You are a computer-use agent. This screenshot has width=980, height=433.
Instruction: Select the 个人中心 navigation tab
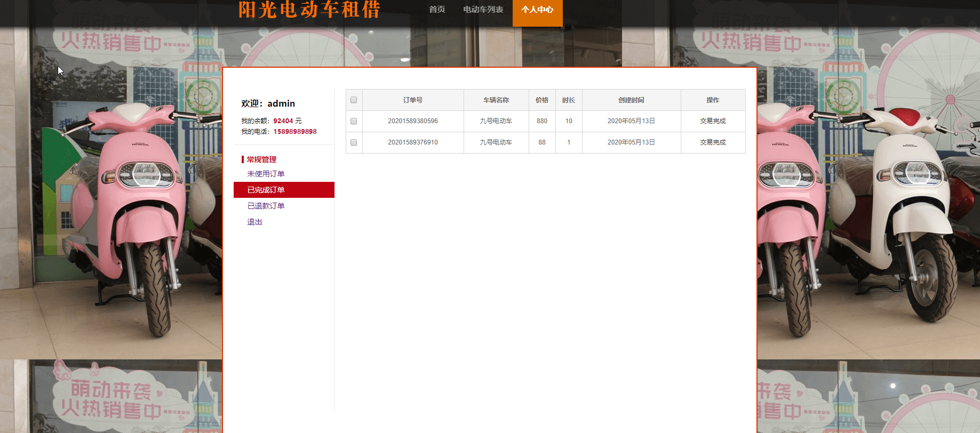(537, 10)
